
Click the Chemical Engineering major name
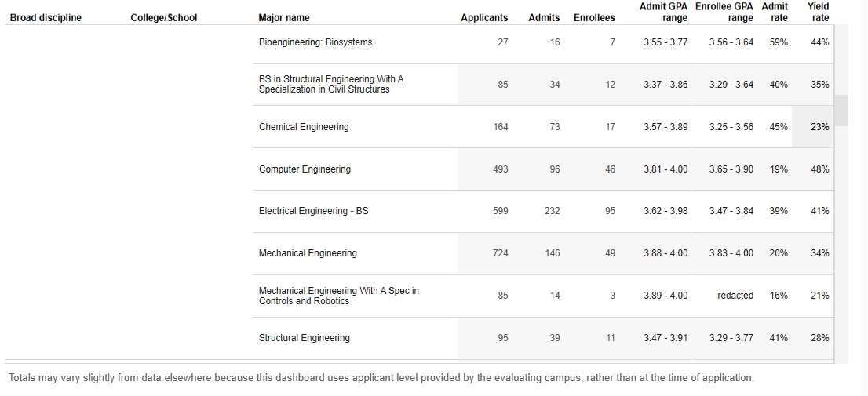point(304,127)
